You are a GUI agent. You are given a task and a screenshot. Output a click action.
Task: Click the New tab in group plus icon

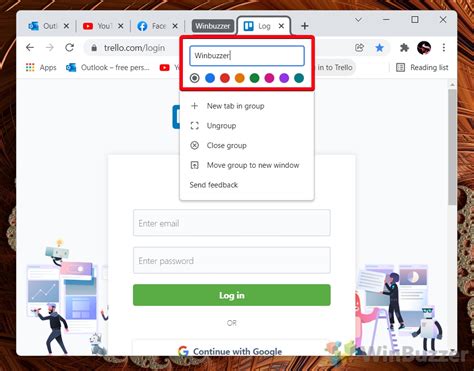194,106
